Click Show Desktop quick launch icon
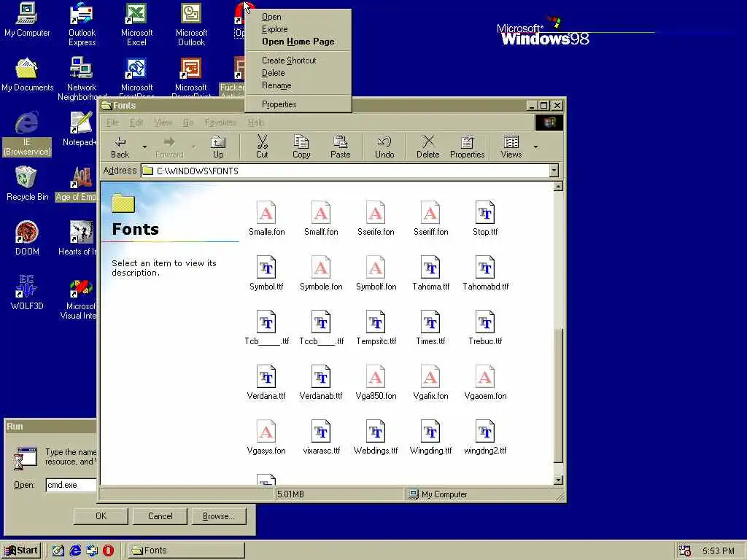Viewport: 747px width, 560px height. coord(58,551)
